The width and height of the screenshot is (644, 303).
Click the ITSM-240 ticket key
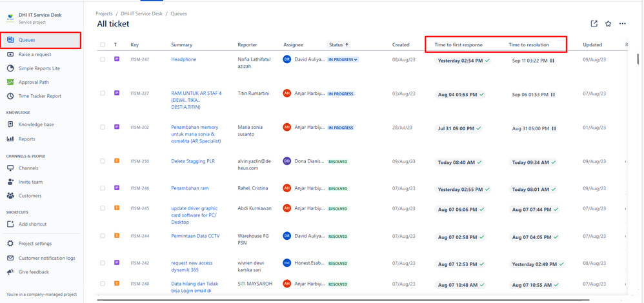(x=139, y=284)
